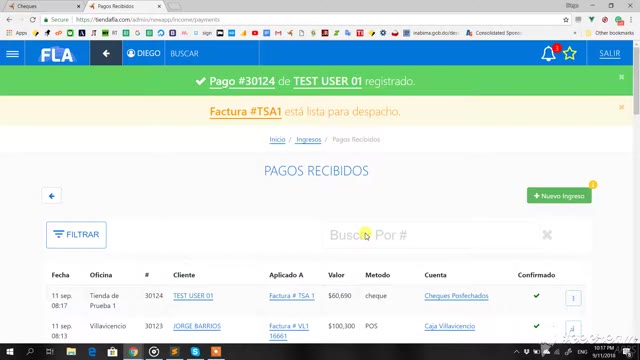Open client TEST USER 01 in table
This screenshot has height=360, width=640.
coord(193,296)
